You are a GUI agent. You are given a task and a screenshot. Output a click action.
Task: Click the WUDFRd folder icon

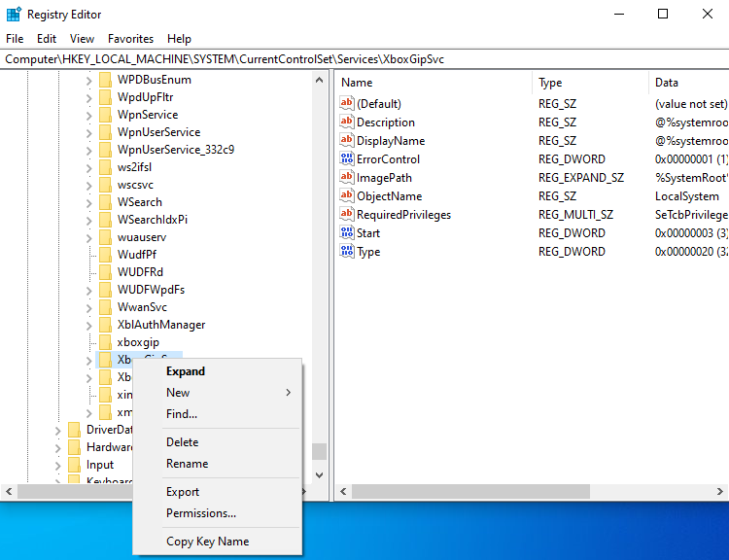pos(106,272)
